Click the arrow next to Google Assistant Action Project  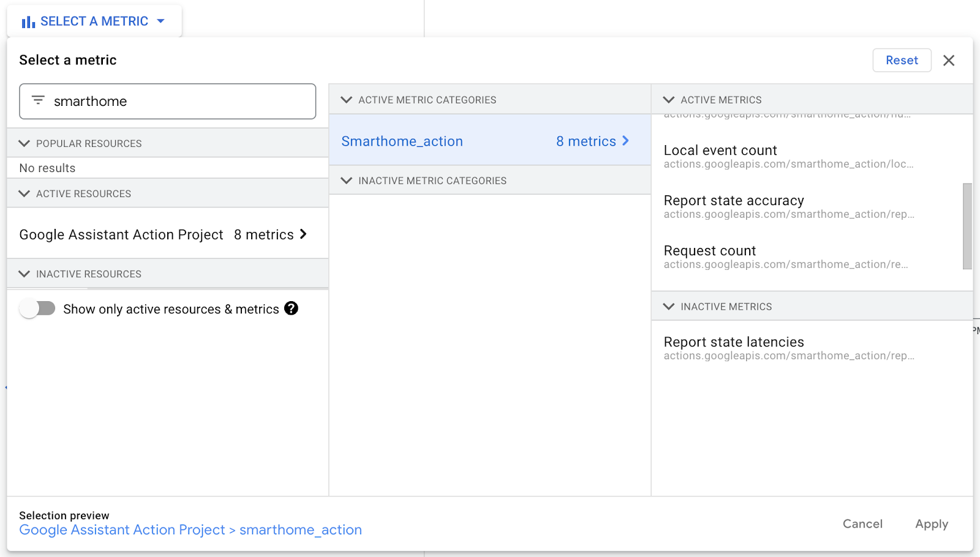(x=303, y=234)
